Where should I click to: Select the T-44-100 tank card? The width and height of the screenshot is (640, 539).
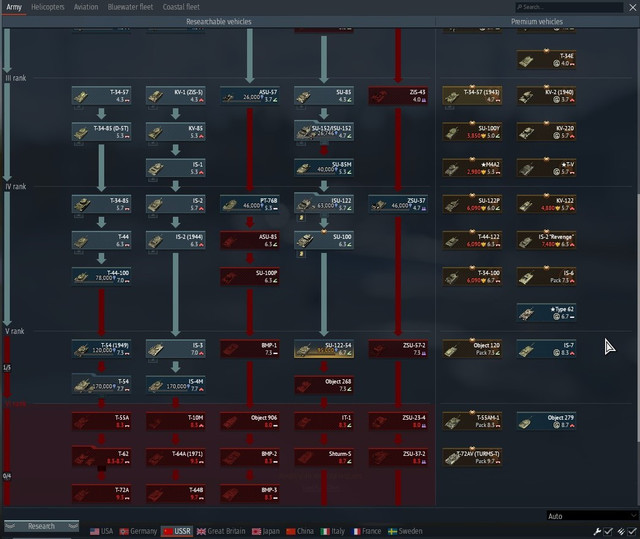(x=101, y=277)
